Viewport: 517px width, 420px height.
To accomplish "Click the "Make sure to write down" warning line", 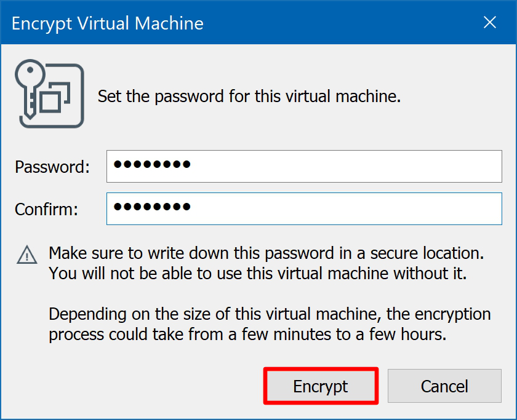I will click(266, 253).
